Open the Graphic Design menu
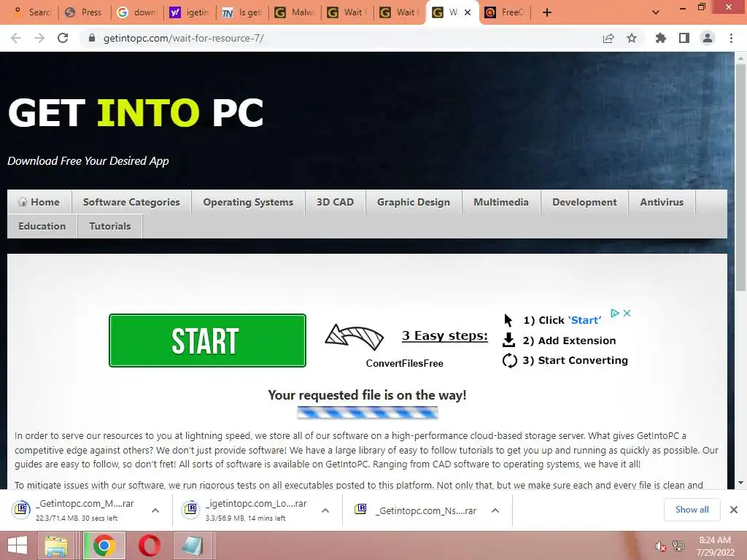 coord(414,202)
